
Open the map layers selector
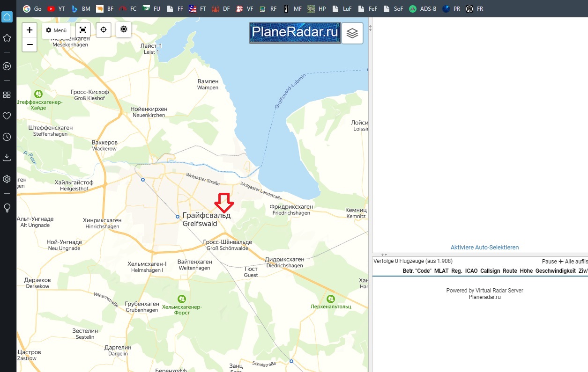352,33
